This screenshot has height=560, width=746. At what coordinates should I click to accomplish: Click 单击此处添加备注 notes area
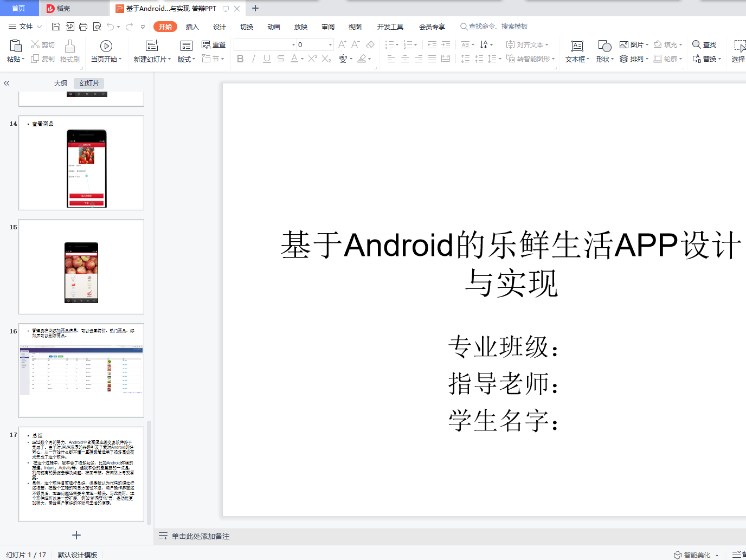click(200, 536)
